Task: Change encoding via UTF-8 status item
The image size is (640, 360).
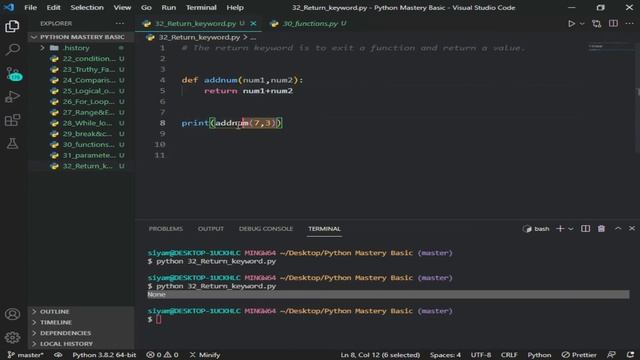Action: (x=481, y=355)
